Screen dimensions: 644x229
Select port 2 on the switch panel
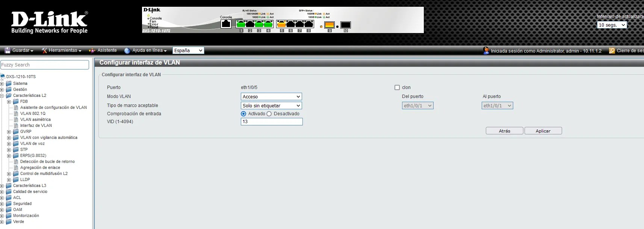point(250,24)
